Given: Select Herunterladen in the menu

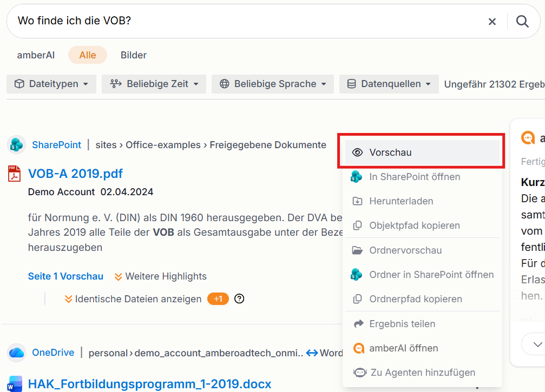Looking at the screenshot, I should click(x=422, y=201).
